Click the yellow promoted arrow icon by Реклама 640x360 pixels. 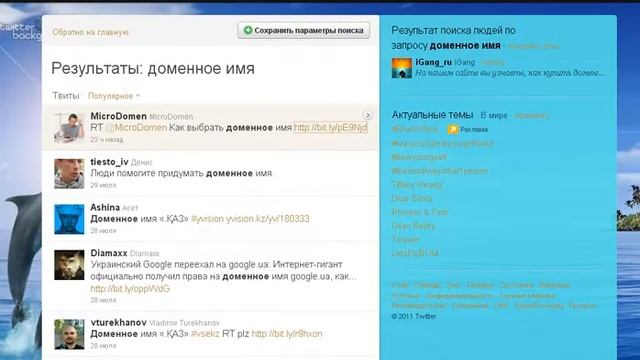pyautogui.click(x=453, y=129)
